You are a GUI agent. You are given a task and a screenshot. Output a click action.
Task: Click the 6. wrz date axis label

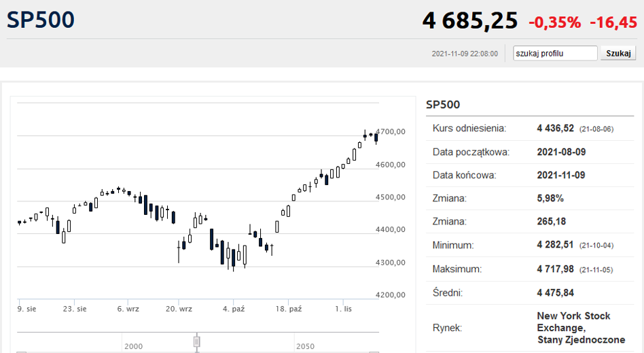(x=128, y=309)
